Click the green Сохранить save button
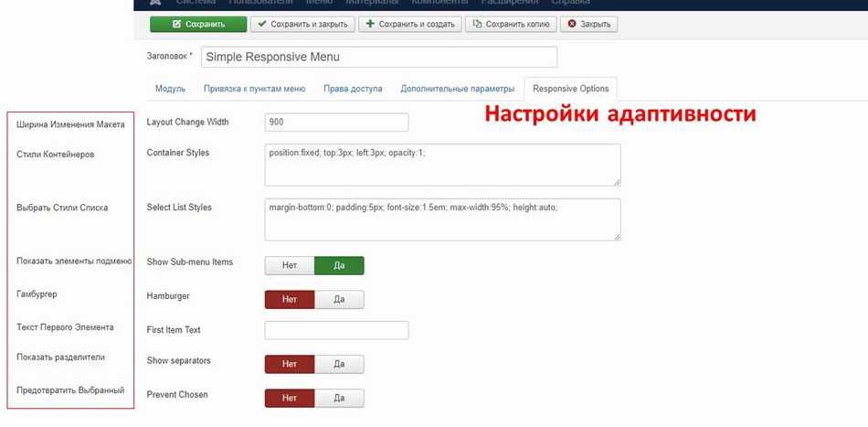This screenshot has width=868, height=427. [x=198, y=24]
